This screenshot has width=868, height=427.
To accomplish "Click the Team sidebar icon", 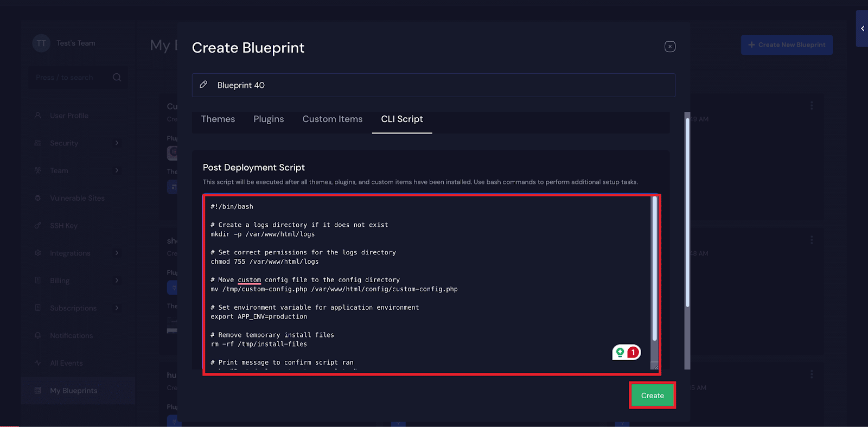I will coord(38,170).
